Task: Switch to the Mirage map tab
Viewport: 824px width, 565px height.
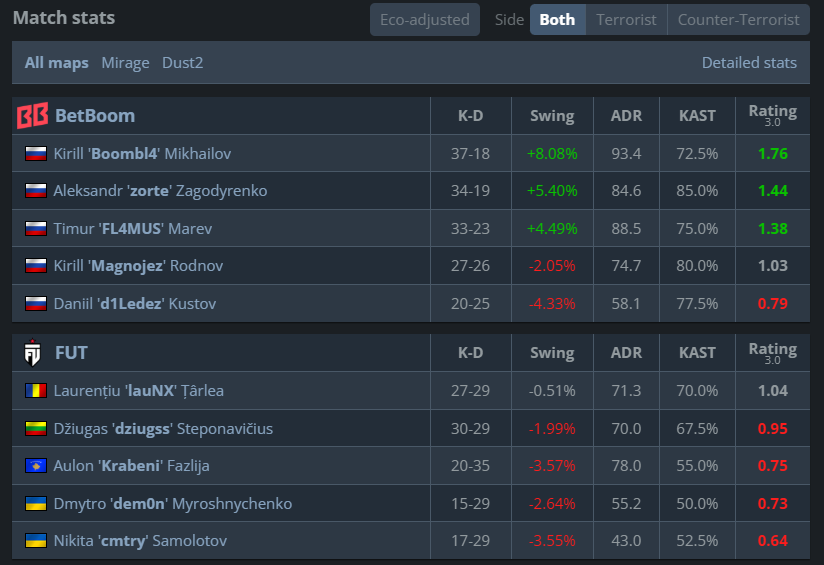Action: click(x=125, y=63)
